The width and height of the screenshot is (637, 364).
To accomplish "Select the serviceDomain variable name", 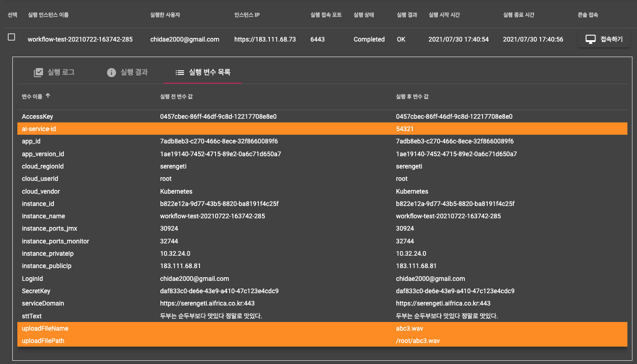I will click(x=43, y=303).
